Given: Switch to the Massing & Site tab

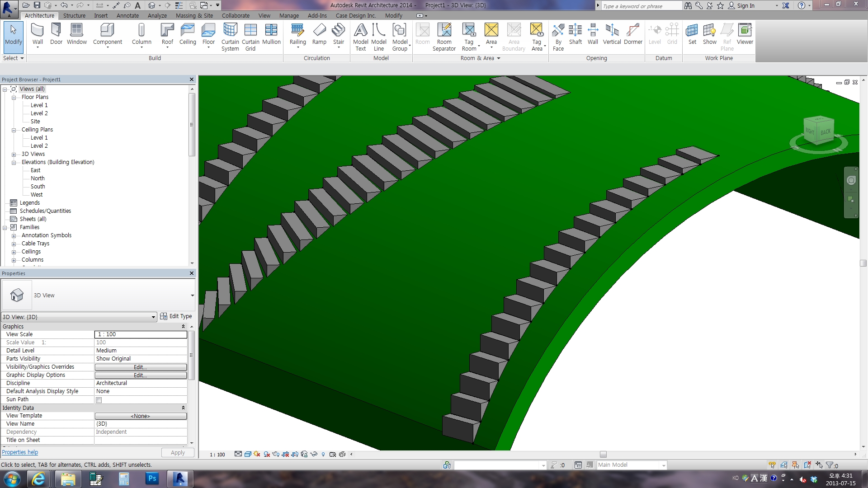Looking at the screenshot, I should click(194, 15).
